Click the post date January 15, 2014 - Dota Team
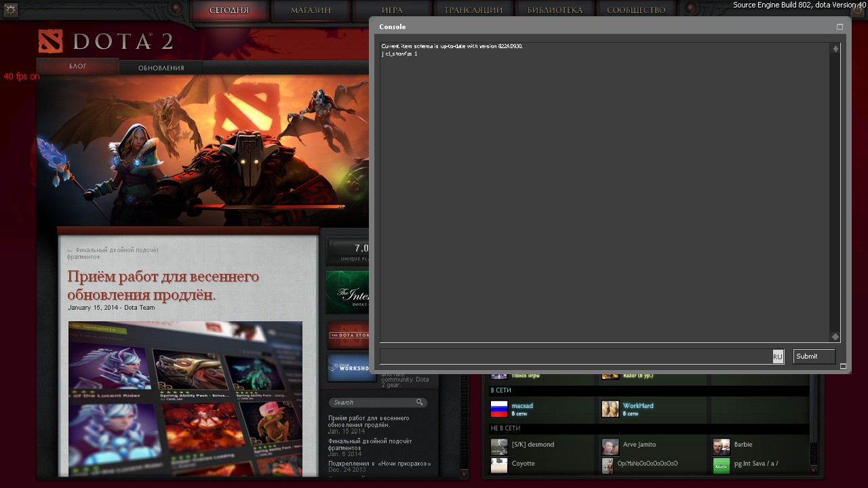 coord(111,308)
